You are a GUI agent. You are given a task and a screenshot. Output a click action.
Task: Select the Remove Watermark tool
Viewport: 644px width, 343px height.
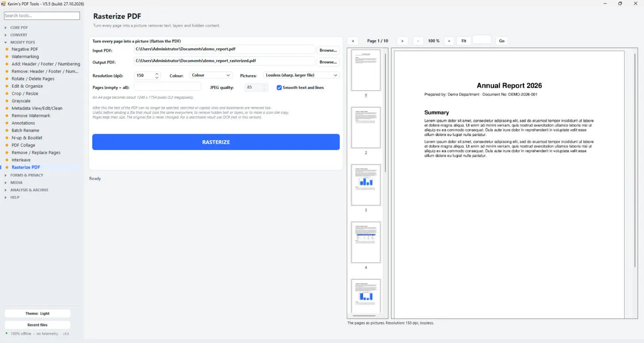click(x=31, y=116)
